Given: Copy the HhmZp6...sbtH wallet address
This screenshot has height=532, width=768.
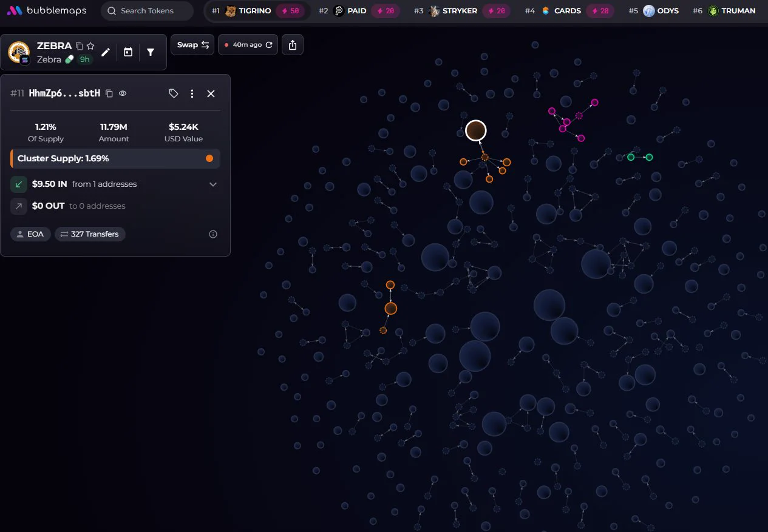Looking at the screenshot, I should (x=109, y=93).
